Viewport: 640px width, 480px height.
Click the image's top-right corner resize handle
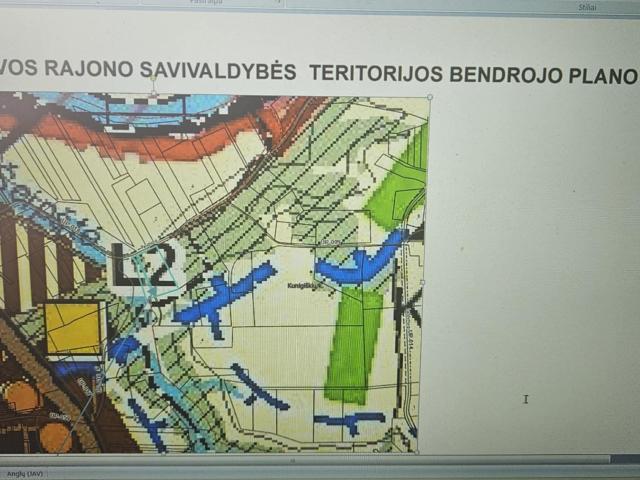[430, 97]
